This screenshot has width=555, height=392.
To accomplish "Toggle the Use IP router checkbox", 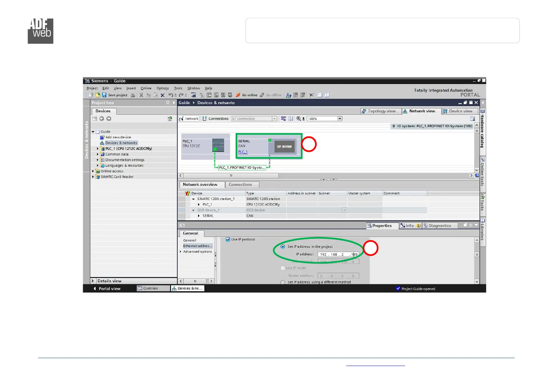I will point(283,268).
